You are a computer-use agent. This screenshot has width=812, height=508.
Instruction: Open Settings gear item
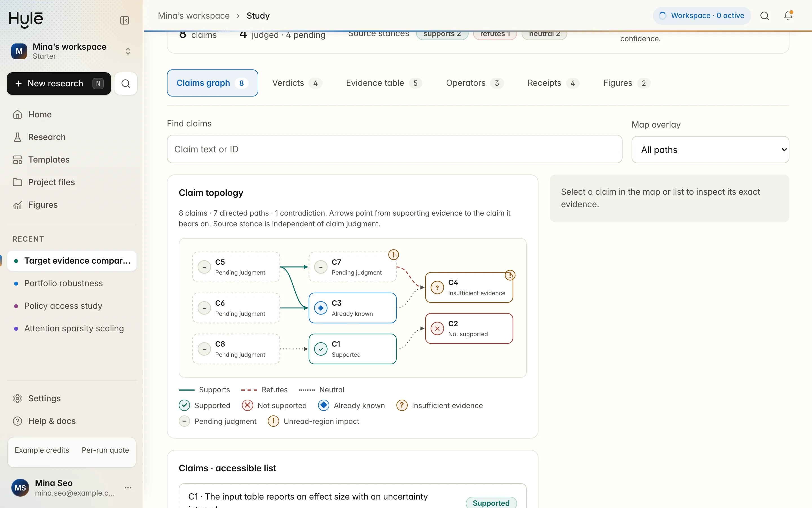coord(72,398)
